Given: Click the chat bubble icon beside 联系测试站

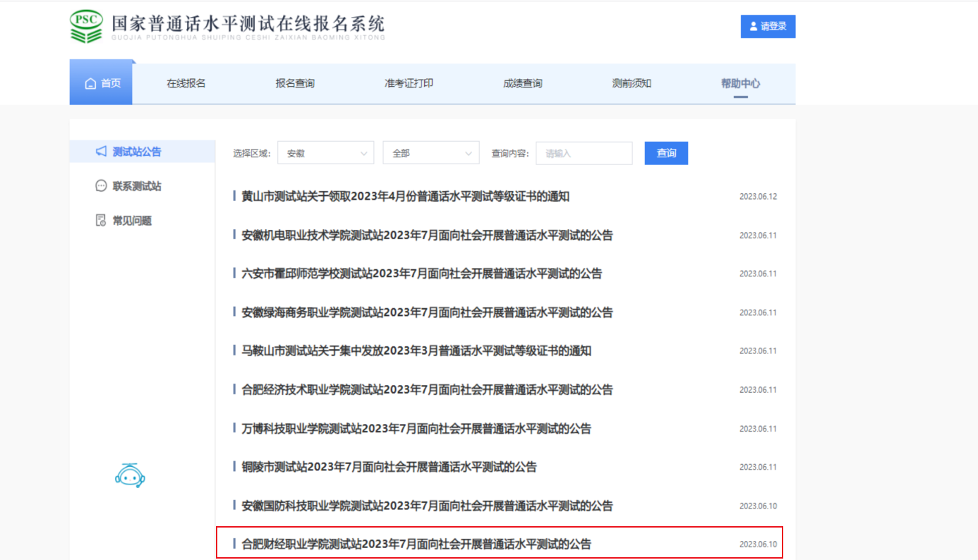Looking at the screenshot, I should [x=101, y=186].
